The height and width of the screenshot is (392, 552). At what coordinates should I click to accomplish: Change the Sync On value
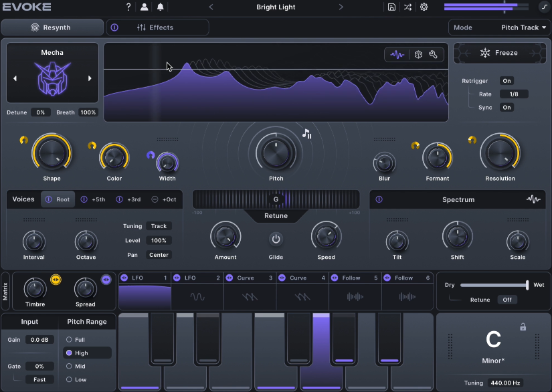tap(507, 107)
